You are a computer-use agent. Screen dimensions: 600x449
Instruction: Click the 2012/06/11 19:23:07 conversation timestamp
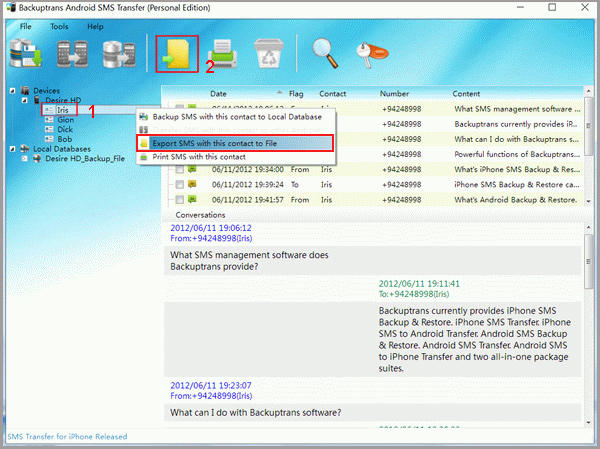[x=211, y=385]
